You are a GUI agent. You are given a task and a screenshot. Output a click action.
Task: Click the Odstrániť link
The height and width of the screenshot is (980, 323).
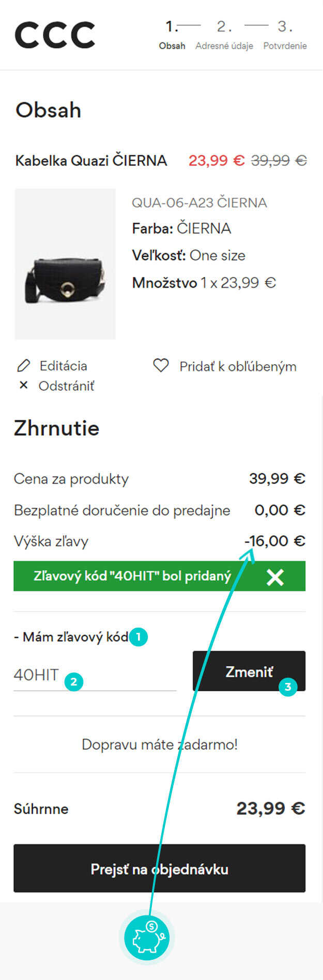tap(66, 386)
